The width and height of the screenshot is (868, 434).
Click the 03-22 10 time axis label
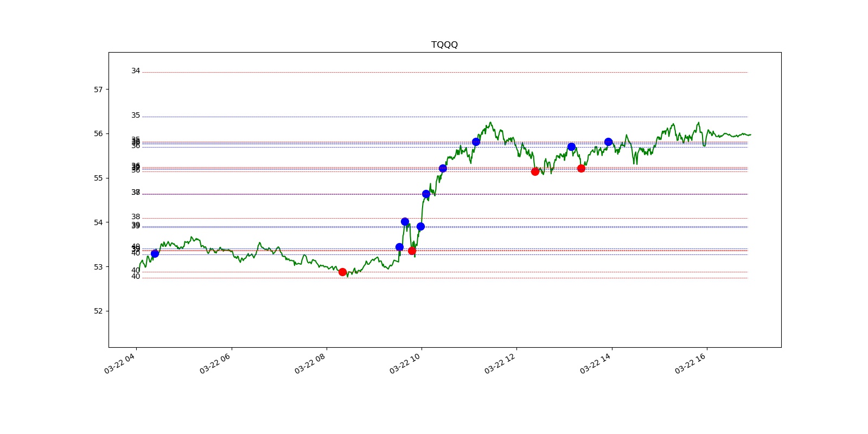click(405, 363)
